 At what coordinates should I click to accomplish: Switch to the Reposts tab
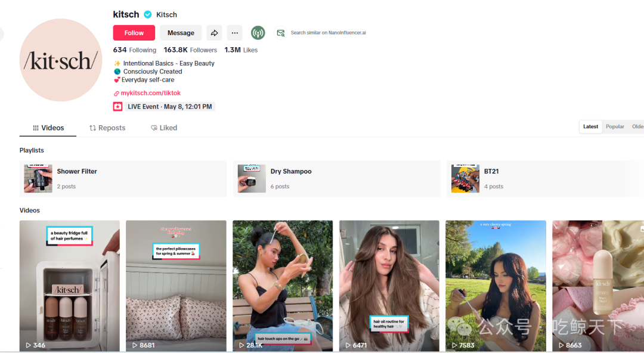[x=107, y=128]
